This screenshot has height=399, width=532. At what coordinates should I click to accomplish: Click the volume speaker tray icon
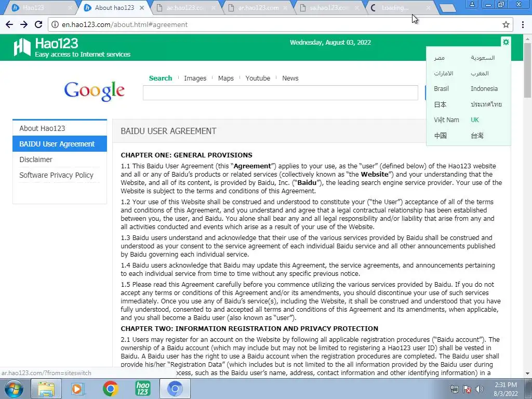click(x=480, y=389)
